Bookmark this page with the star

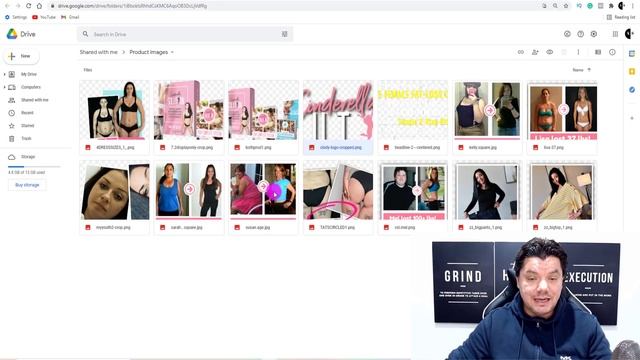[566, 6]
